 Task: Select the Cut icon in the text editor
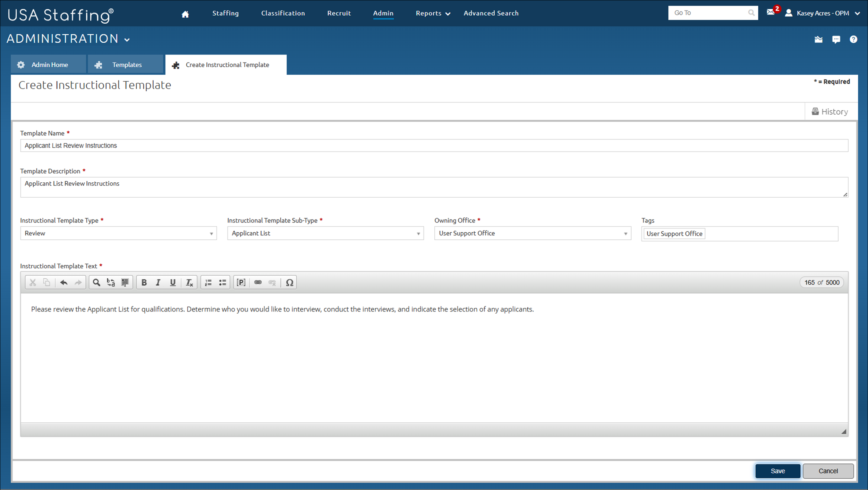[x=33, y=282]
